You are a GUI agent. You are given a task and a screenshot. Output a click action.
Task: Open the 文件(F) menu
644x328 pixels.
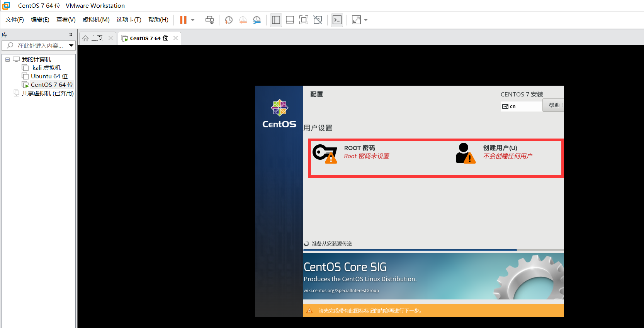pyautogui.click(x=15, y=20)
